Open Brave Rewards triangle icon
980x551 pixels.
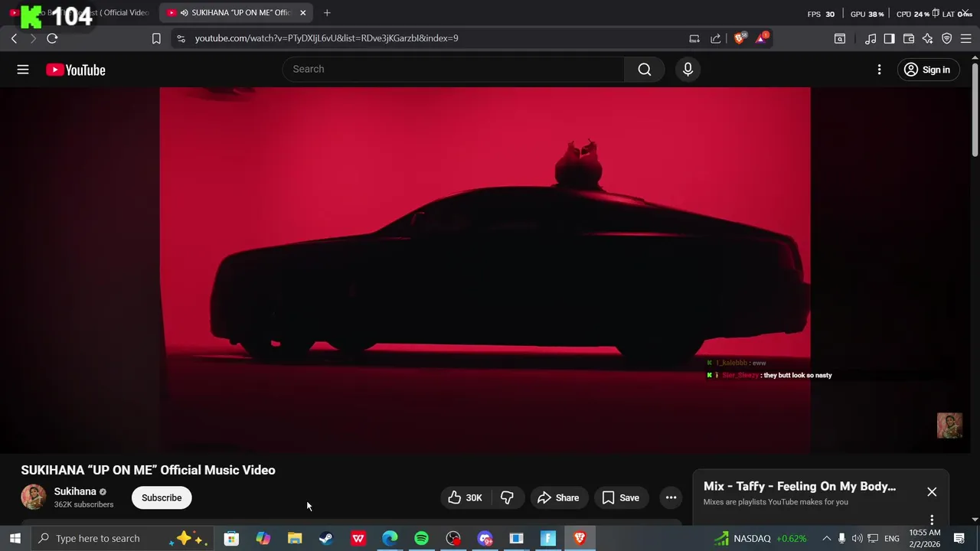[762, 38]
